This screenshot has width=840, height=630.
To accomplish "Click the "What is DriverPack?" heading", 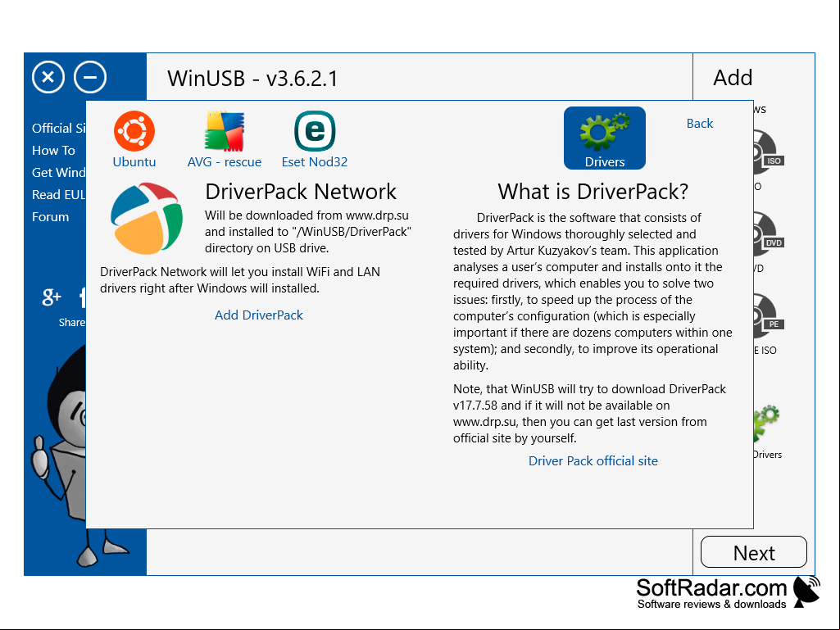I will [x=593, y=192].
